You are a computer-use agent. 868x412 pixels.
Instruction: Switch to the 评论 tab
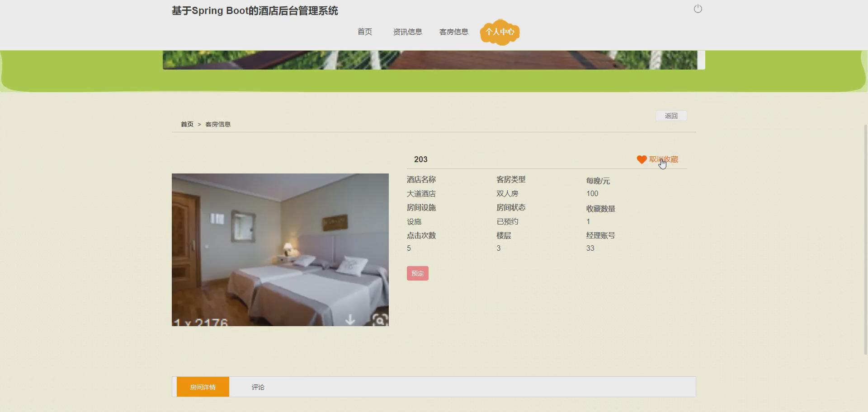[257, 387]
